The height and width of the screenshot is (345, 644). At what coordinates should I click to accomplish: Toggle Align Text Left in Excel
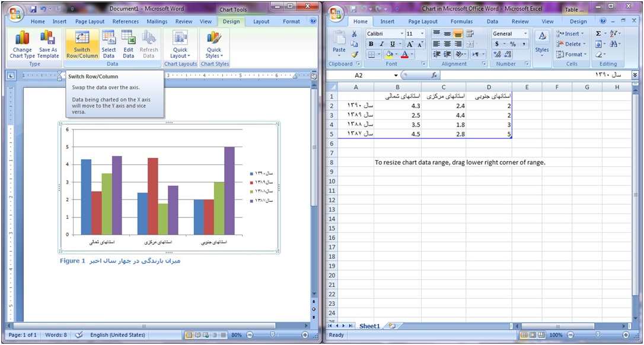tap(436, 44)
